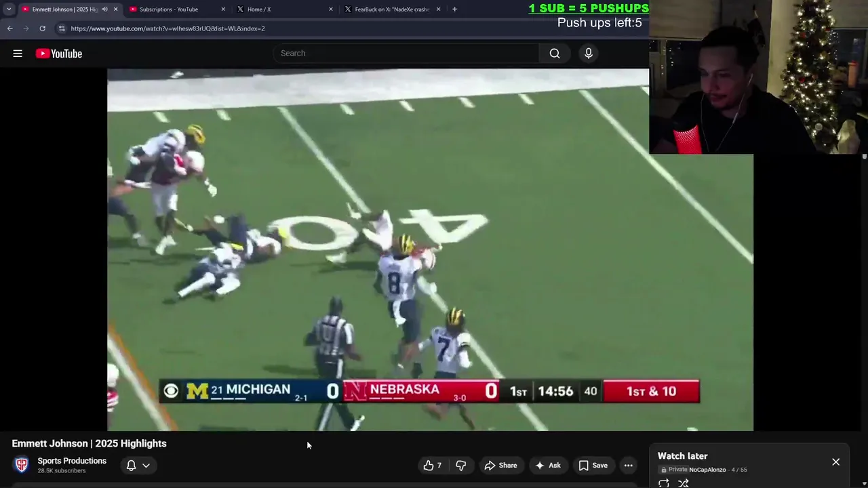Expand the tab search dropdown arrow
The height and width of the screenshot is (488, 868).
click(x=8, y=9)
